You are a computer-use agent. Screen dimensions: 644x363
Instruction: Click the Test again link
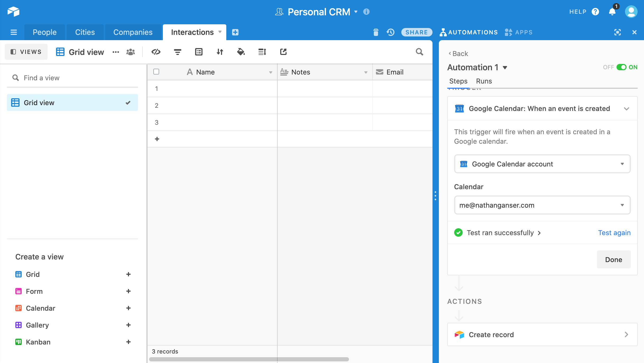tap(614, 232)
